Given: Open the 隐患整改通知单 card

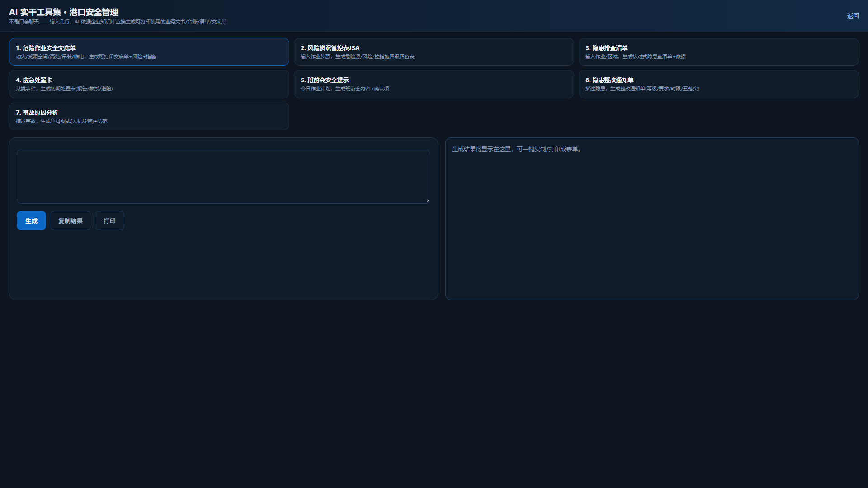Looking at the screenshot, I should 718,84.
